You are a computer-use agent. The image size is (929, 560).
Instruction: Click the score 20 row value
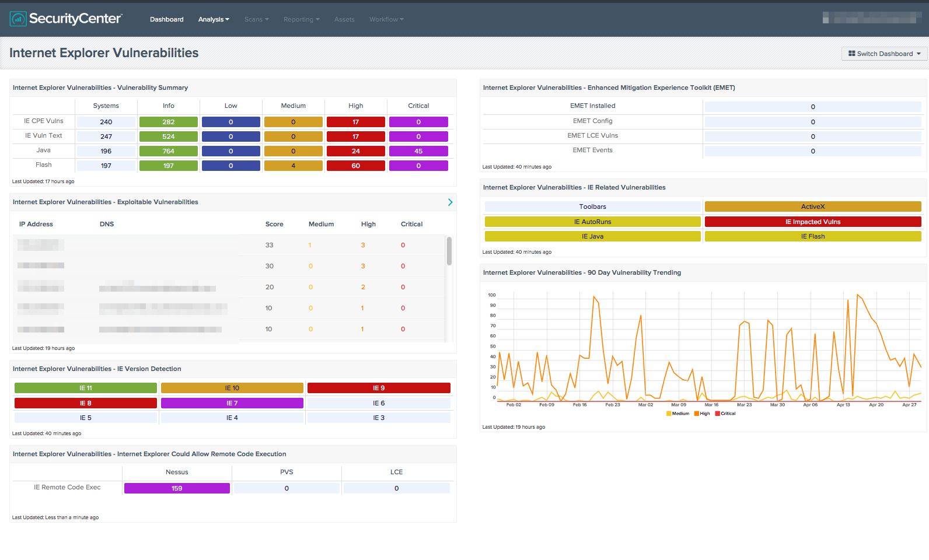(x=269, y=287)
